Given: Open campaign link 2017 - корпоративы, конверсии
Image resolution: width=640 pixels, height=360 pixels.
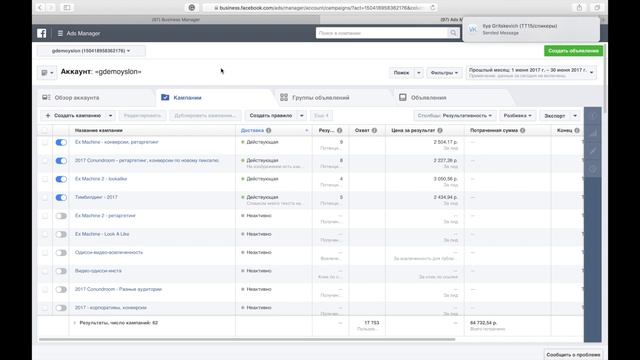Looking at the screenshot, I should coord(111,307).
